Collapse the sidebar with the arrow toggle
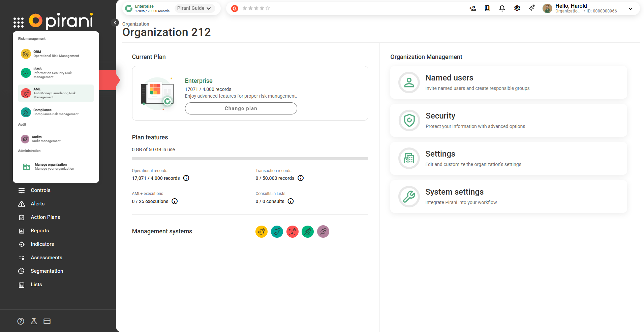 pyautogui.click(x=115, y=23)
